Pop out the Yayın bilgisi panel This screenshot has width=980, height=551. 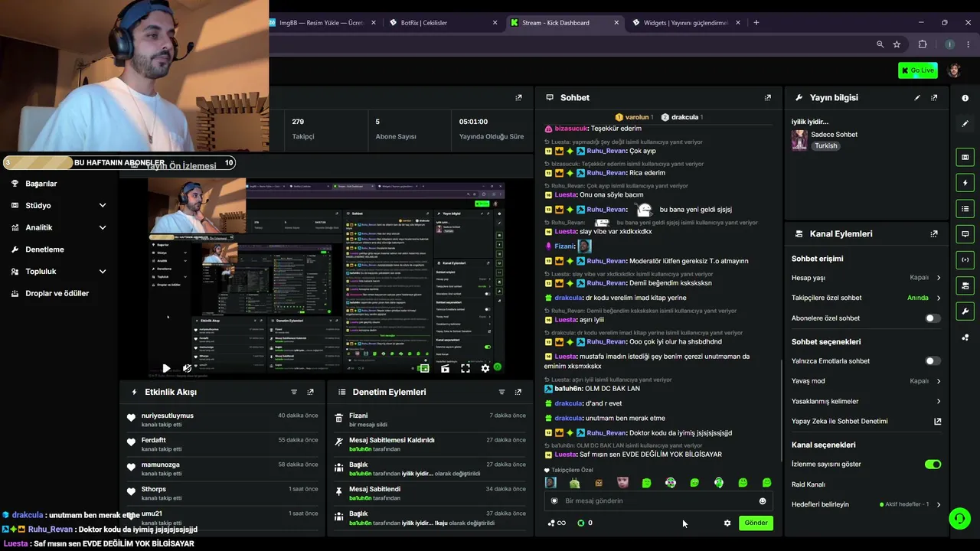point(934,98)
